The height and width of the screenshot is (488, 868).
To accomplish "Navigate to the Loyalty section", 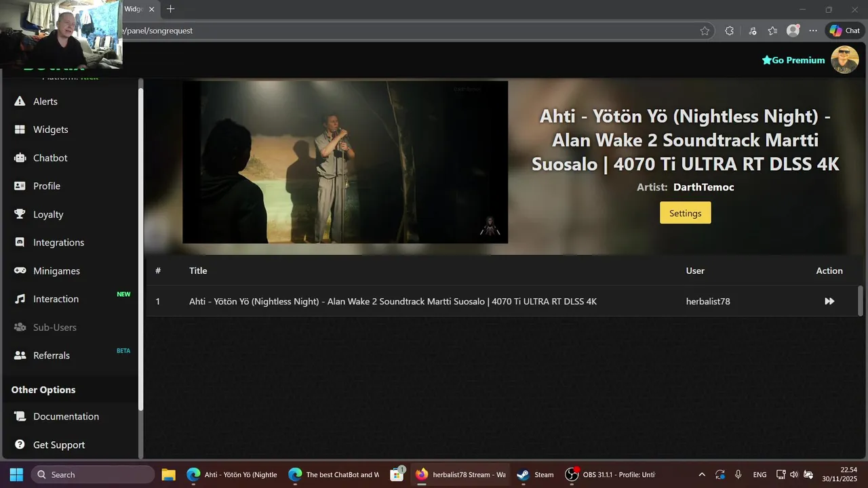I will coord(48,214).
